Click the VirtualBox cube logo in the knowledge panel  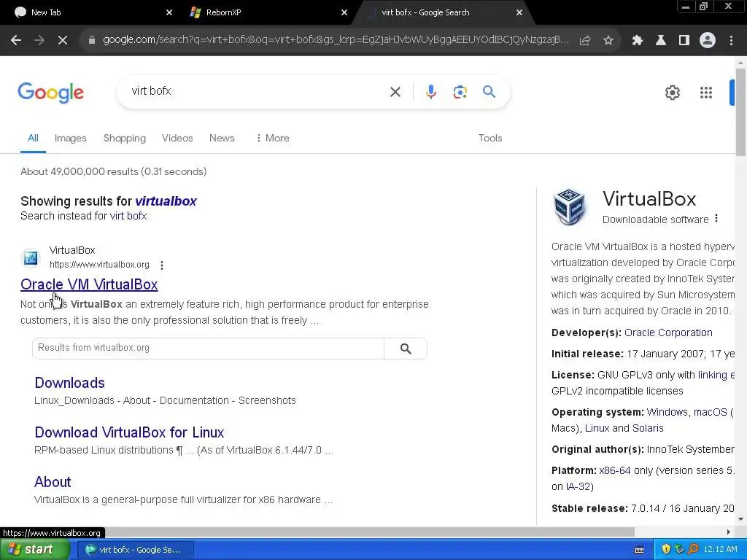point(569,206)
